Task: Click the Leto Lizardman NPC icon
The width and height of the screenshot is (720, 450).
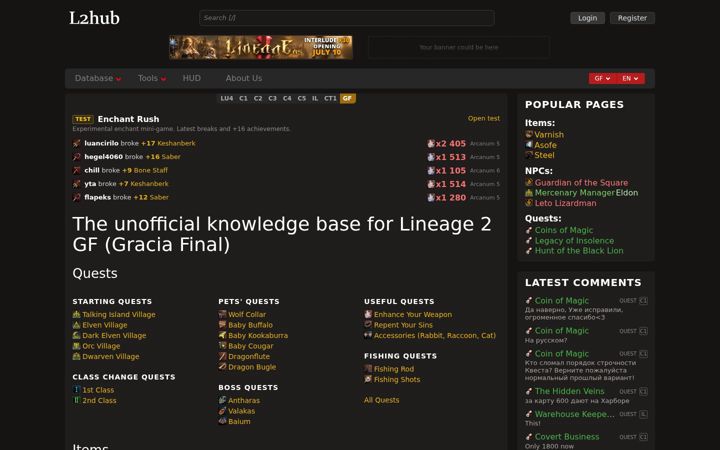Action: point(529,202)
